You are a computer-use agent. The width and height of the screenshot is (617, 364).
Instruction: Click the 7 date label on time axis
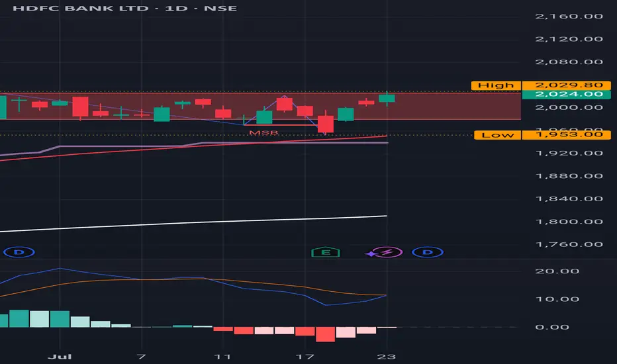pos(141,357)
